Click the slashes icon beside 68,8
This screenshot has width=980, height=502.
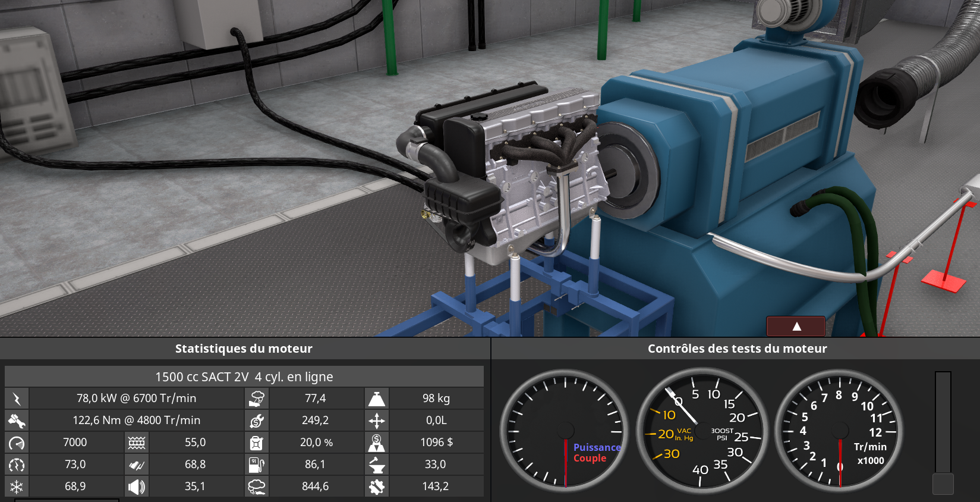click(x=137, y=465)
